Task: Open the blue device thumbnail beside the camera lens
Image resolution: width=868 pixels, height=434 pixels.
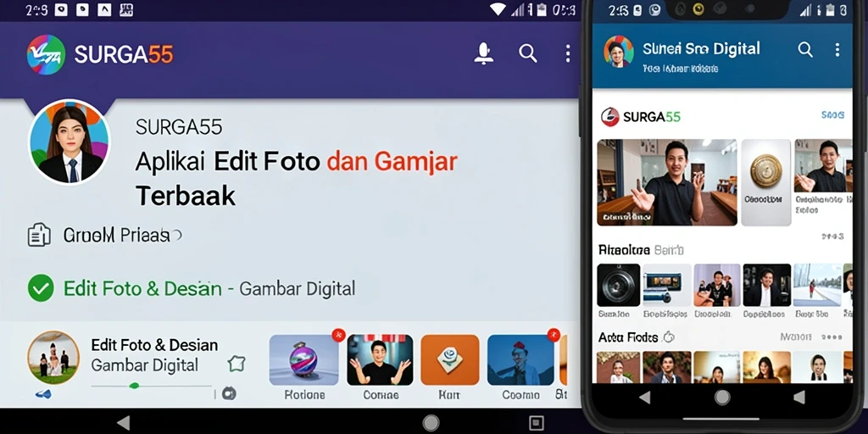Action: (666, 285)
